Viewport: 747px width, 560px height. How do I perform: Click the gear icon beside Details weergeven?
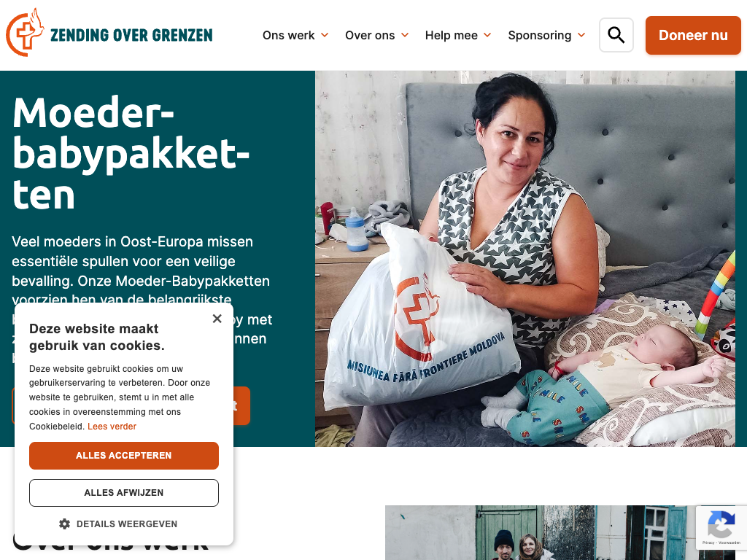(64, 524)
